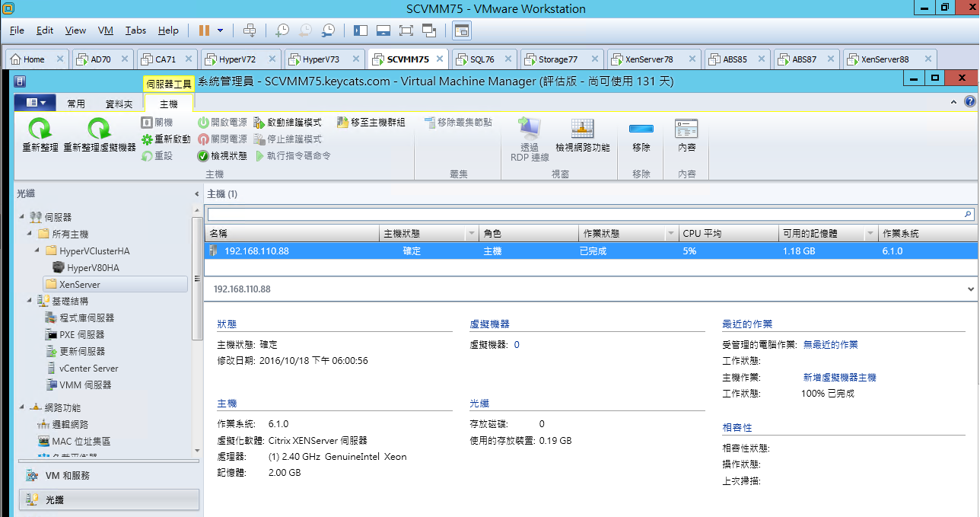Click VMware show library sidebar icon
Screen dimensions: 980x517
click(361, 30)
